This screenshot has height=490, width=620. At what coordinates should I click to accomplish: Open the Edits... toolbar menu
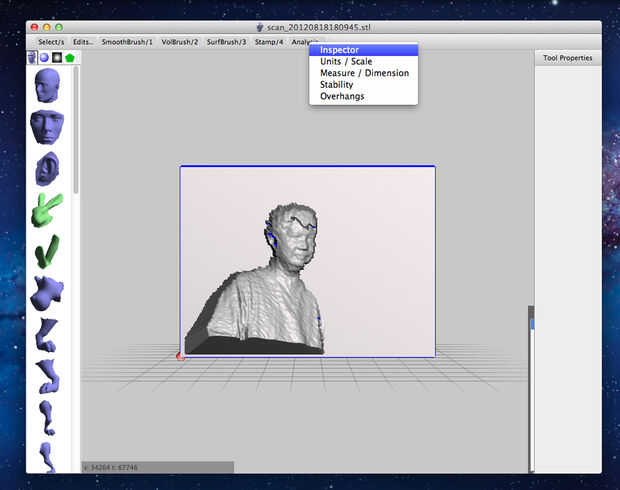(83, 42)
